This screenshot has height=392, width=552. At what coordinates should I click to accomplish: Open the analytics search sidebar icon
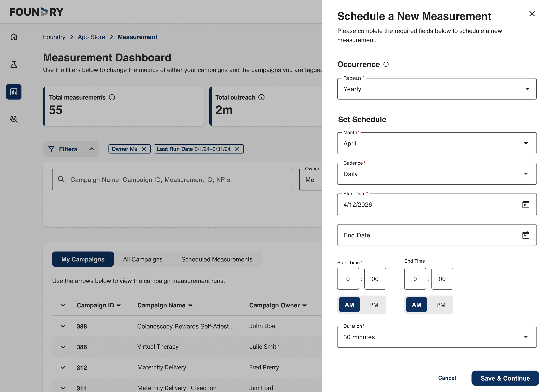pos(14,119)
